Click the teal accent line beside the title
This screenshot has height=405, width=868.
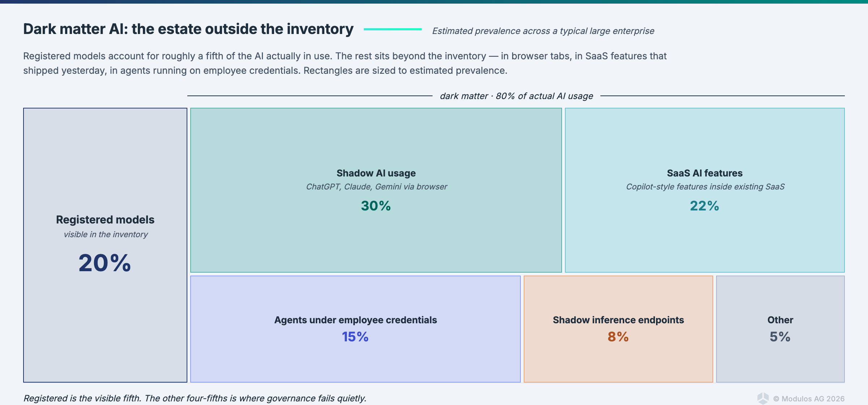pos(392,29)
